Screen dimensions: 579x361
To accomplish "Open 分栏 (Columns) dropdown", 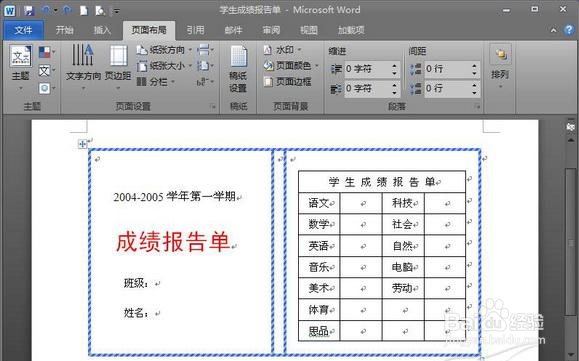I will [156, 82].
